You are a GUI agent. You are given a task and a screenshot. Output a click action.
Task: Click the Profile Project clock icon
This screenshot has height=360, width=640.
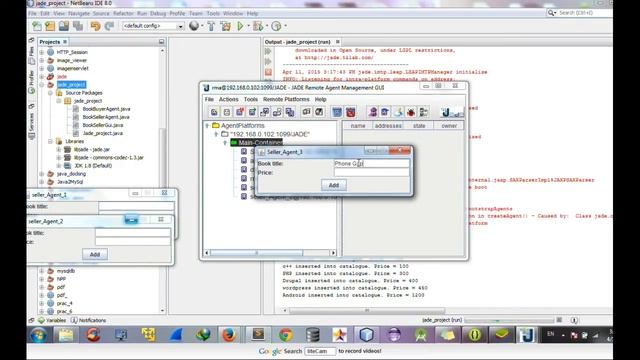tap(276, 26)
